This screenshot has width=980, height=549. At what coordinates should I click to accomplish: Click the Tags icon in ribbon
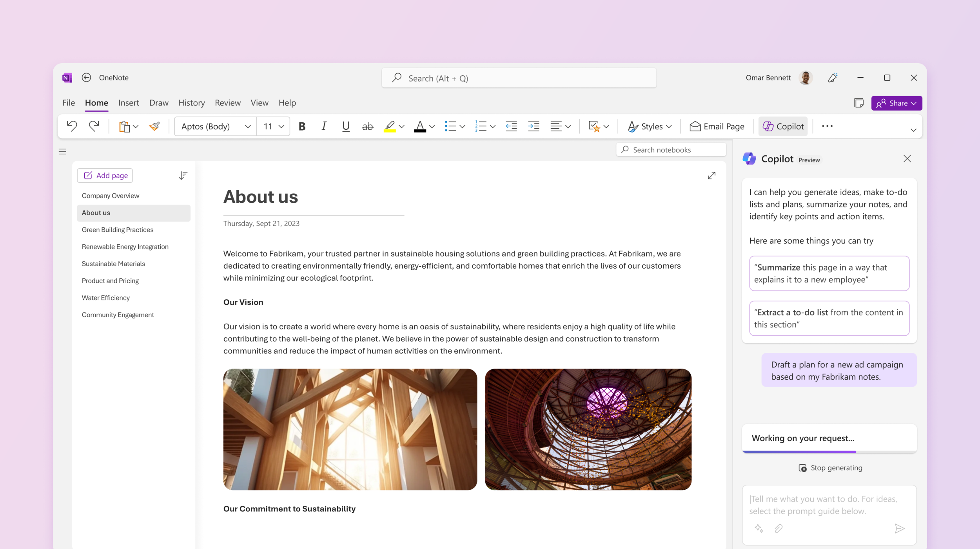[593, 126]
